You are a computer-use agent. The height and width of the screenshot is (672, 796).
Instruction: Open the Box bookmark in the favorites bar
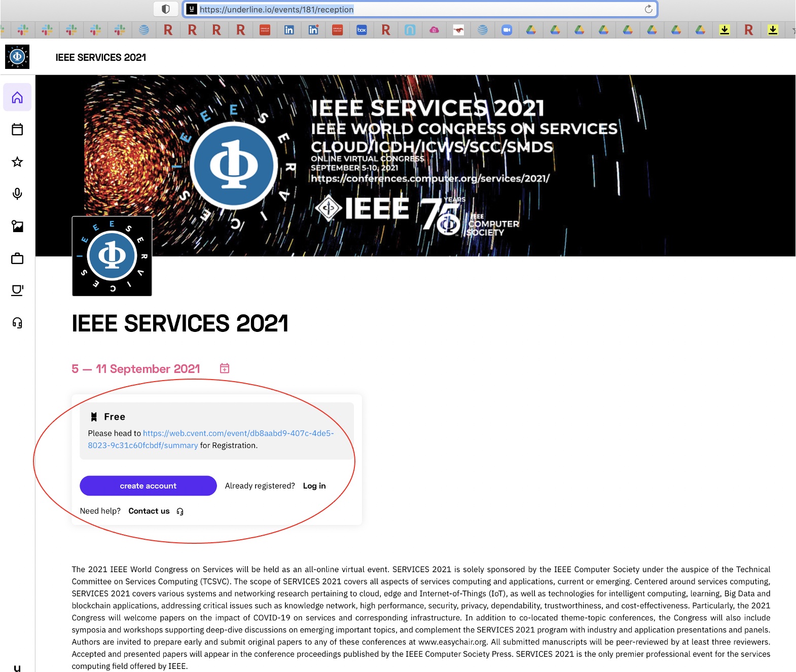361,30
